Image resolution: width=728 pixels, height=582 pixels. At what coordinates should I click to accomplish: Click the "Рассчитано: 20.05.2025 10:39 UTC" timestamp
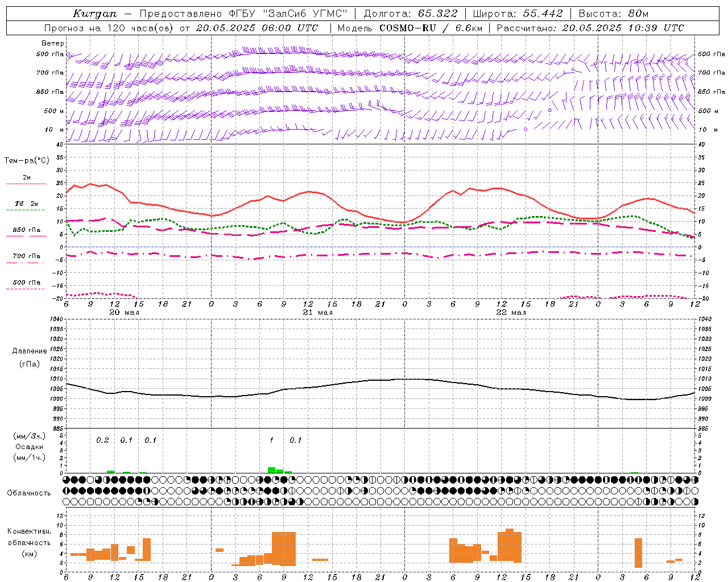590,28
